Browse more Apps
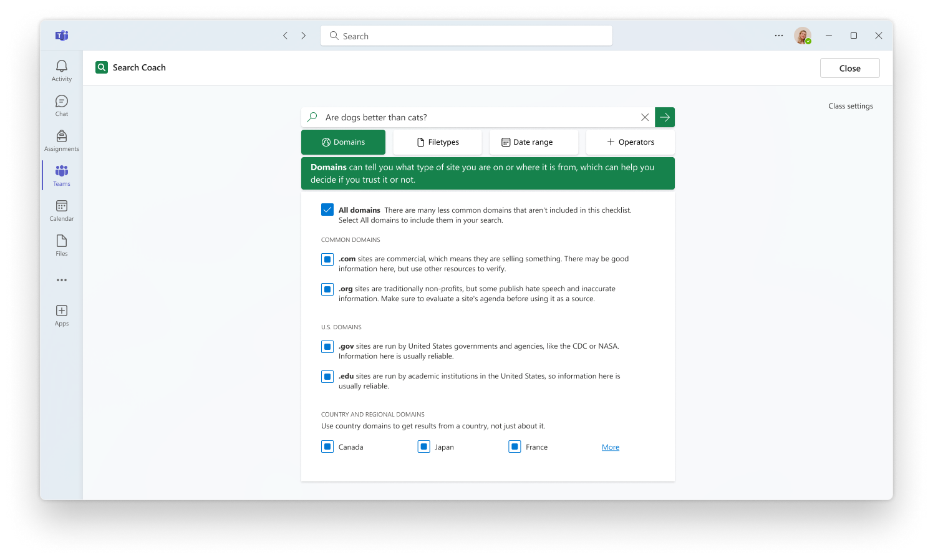The width and height of the screenshot is (933, 560). coord(61,315)
